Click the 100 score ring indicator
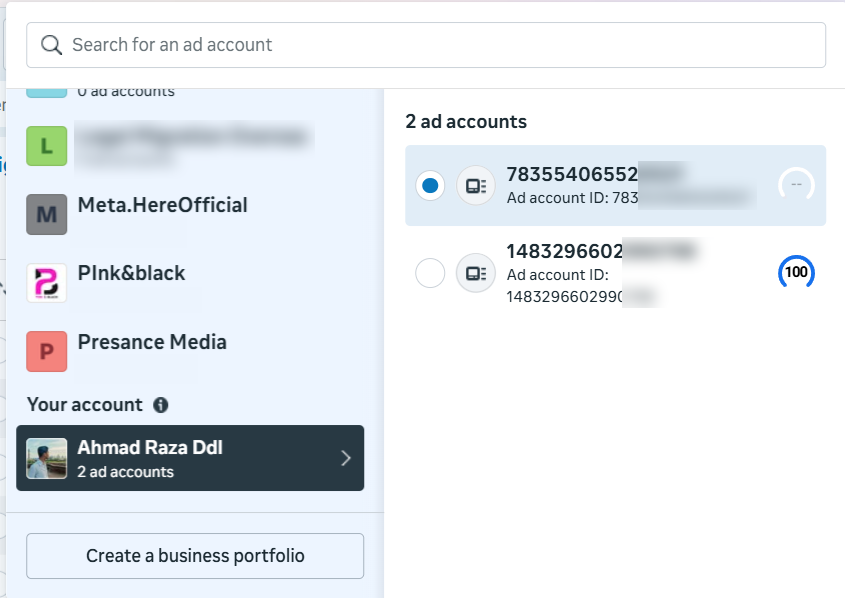The width and height of the screenshot is (845, 598). click(x=796, y=272)
